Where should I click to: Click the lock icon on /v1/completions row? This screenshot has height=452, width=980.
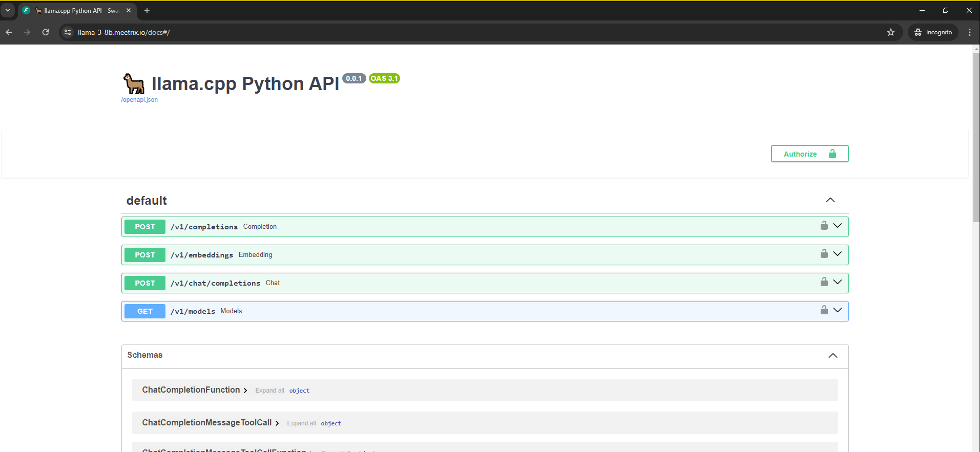[x=824, y=226]
